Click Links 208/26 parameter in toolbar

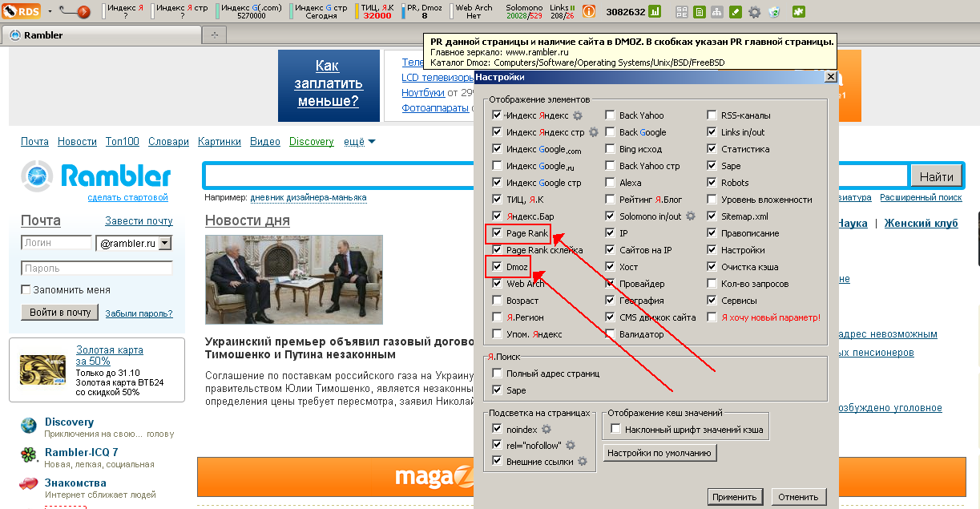click(563, 12)
